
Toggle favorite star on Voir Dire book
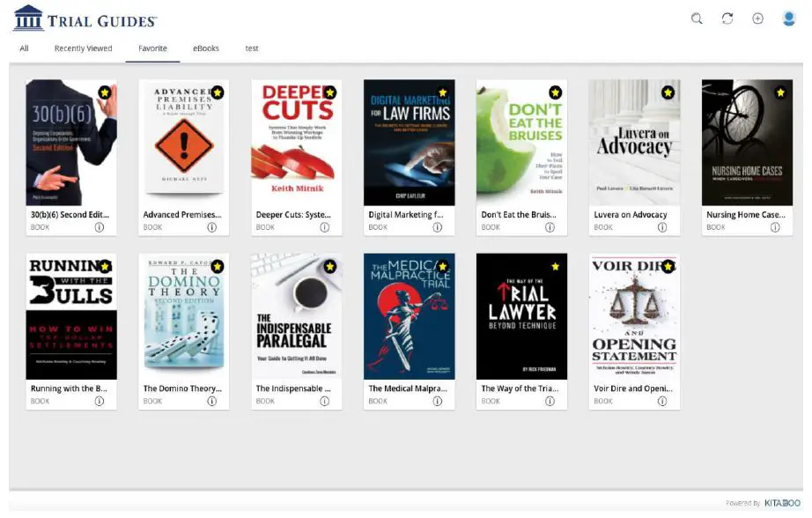point(668,267)
